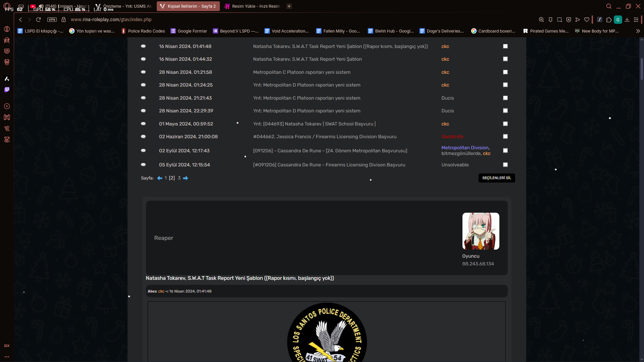Image resolution: width=644 pixels, height=362 pixels.
Task: Open the Player icon in the sidebar
Action: pos(7,106)
